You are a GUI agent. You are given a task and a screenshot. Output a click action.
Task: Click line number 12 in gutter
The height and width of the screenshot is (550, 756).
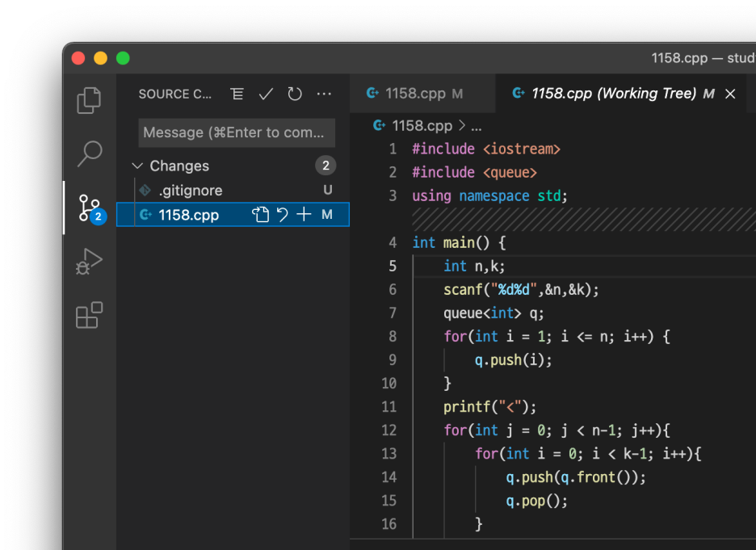coord(389,430)
